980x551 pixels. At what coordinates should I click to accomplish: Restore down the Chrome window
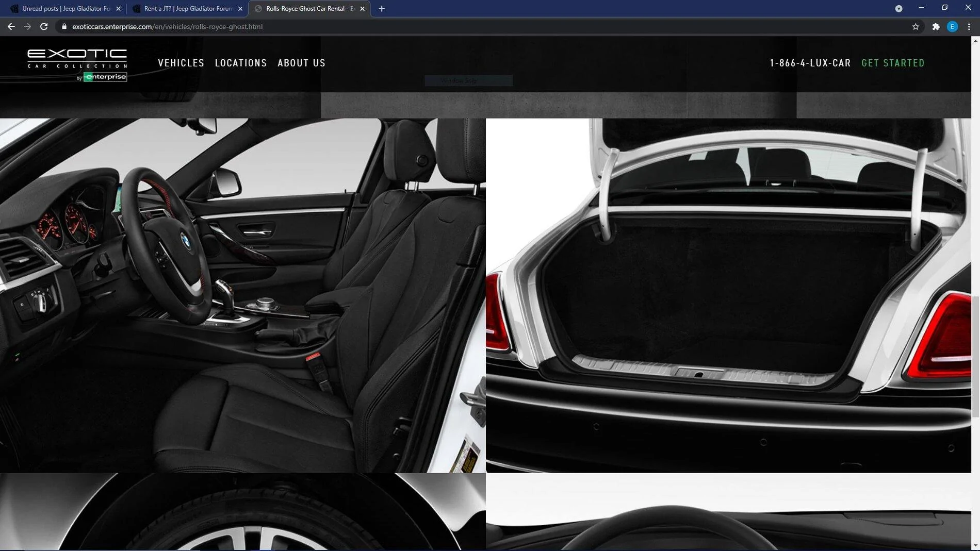944,8
